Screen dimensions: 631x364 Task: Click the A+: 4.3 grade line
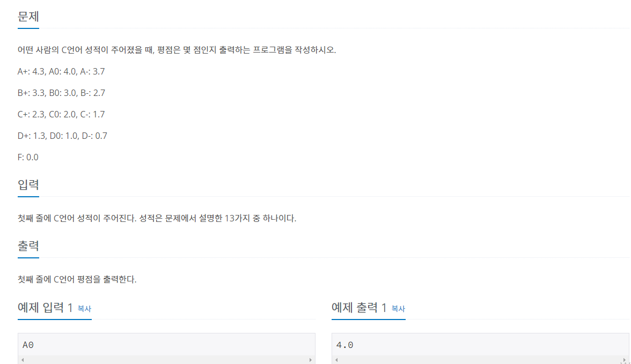[x=61, y=72]
